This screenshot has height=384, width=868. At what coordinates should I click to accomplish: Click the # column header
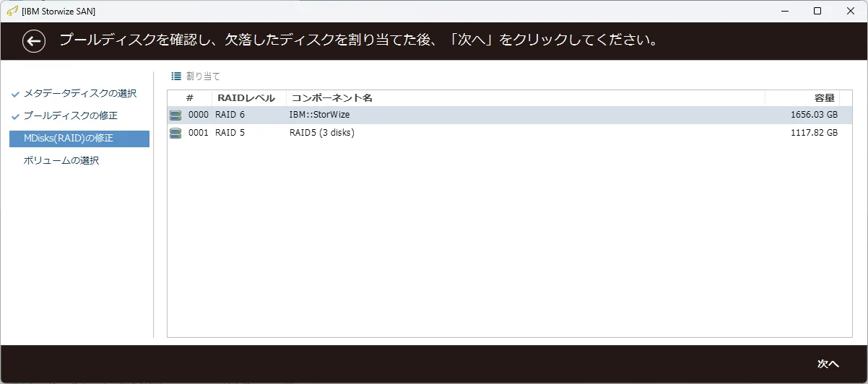click(190, 98)
